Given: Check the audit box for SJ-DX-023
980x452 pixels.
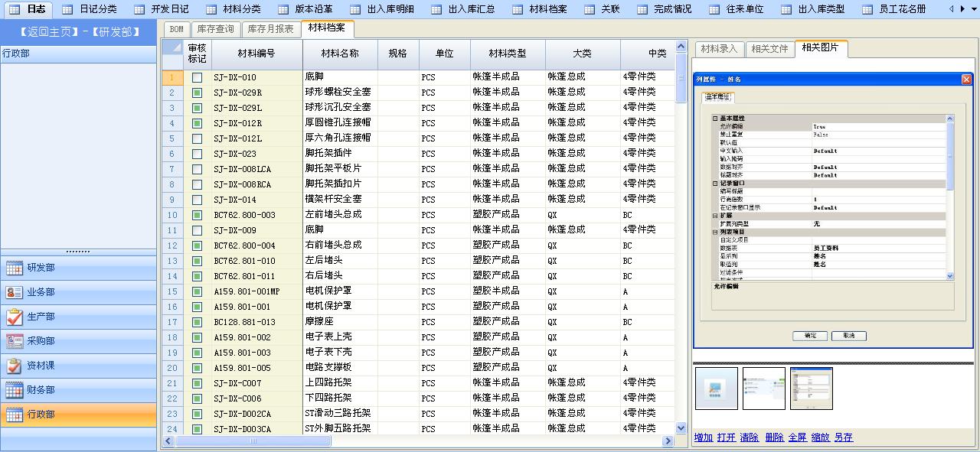Looking at the screenshot, I should pos(197,154).
